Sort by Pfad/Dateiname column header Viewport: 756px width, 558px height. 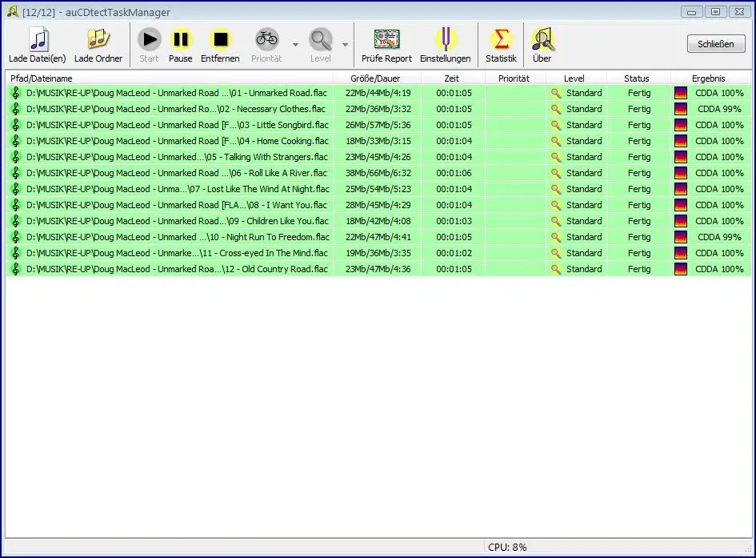[x=169, y=78]
